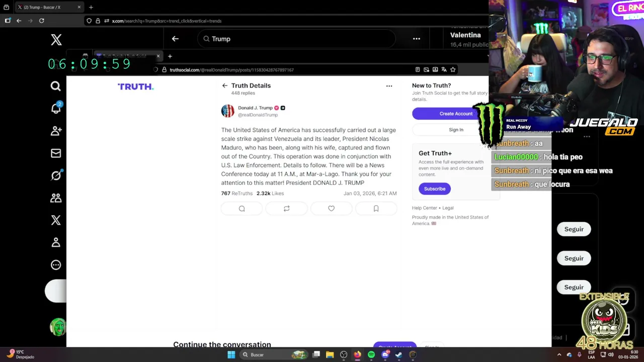644x362 pixels.
Task: Open Spotify from taskbar
Action: [371, 355]
